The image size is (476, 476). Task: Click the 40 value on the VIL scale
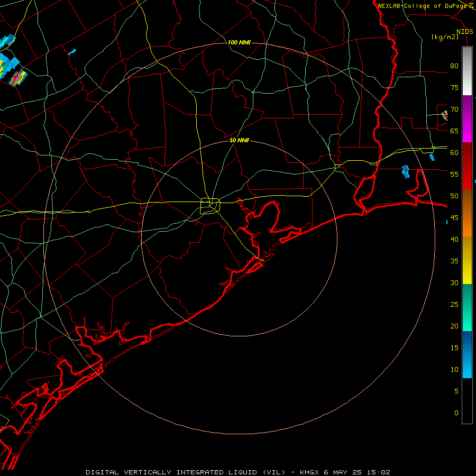point(454,240)
